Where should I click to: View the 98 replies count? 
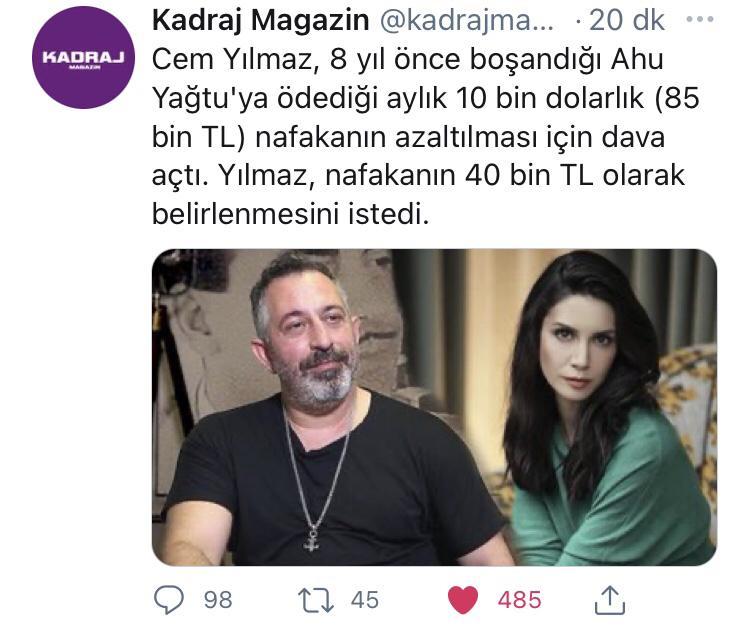218,600
